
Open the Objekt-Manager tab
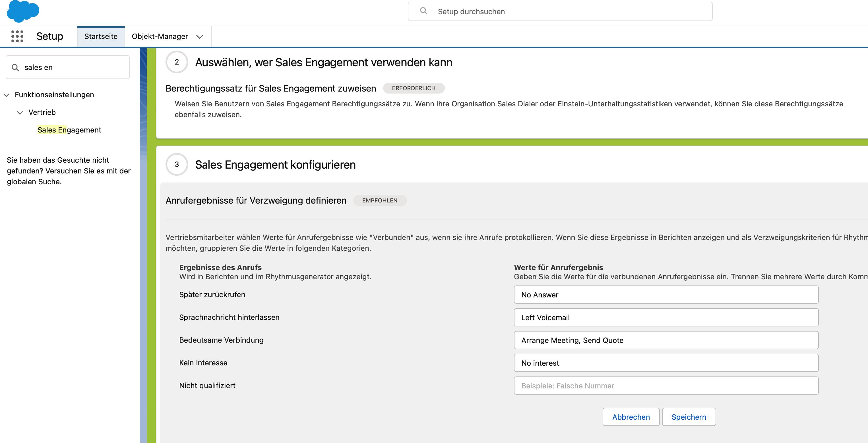[x=160, y=36]
